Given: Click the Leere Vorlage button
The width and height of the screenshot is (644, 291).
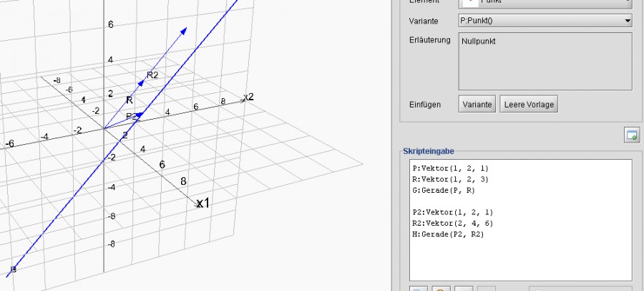Looking at the screenshot, I should [x=528, y=104].
